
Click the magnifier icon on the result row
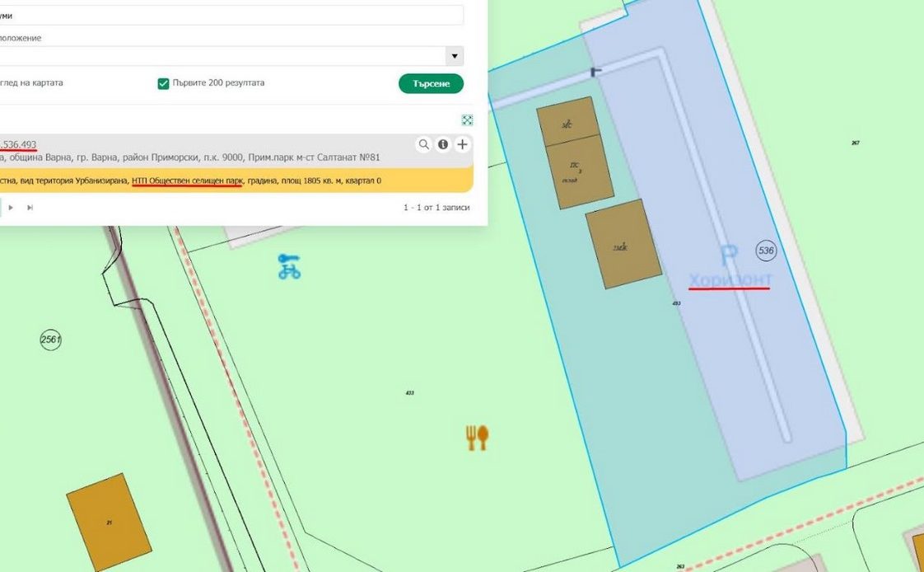click(424, 144)
